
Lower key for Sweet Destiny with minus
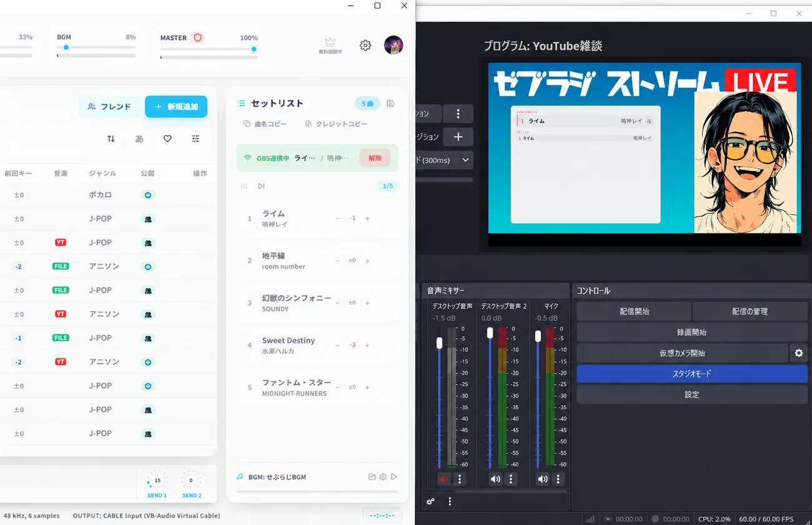(337, 345)
